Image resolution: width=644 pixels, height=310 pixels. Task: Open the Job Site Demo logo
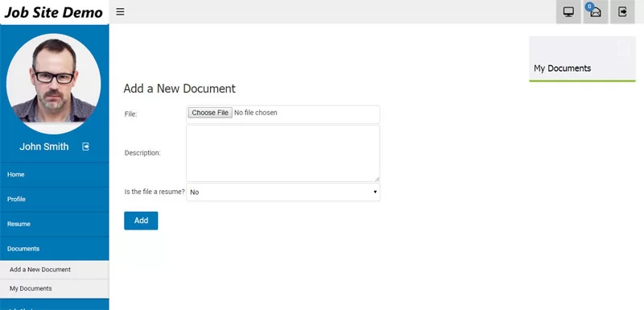click(x=53, y=12)
